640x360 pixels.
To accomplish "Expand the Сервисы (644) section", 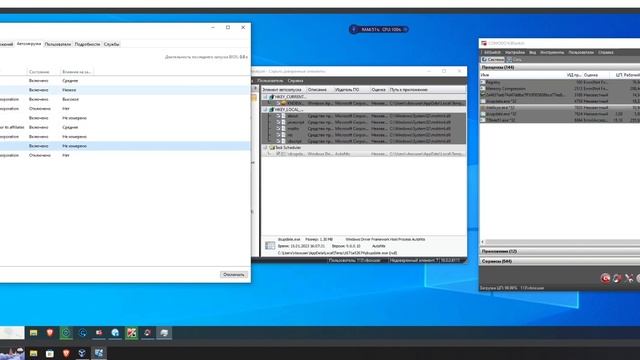I will (x=560, y=261).
